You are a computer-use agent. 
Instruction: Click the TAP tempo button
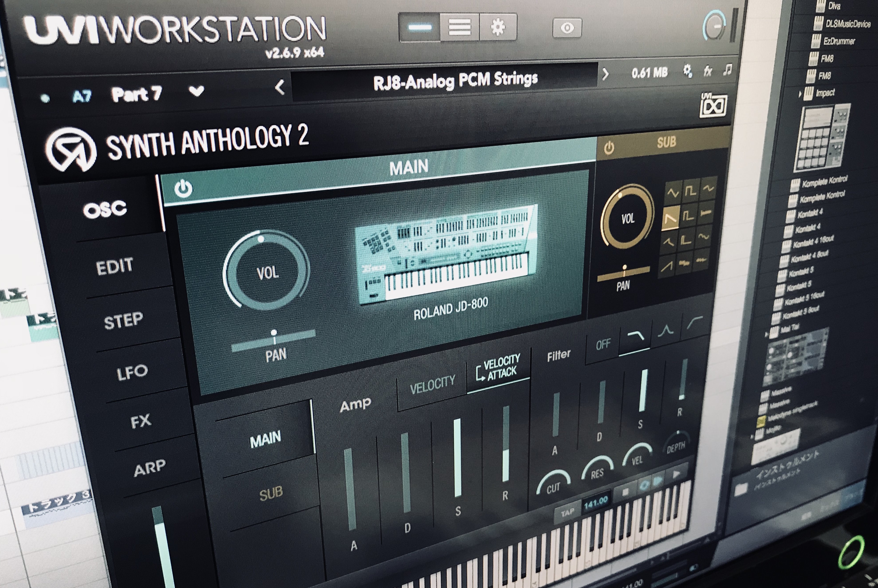(x=567, y=512)
